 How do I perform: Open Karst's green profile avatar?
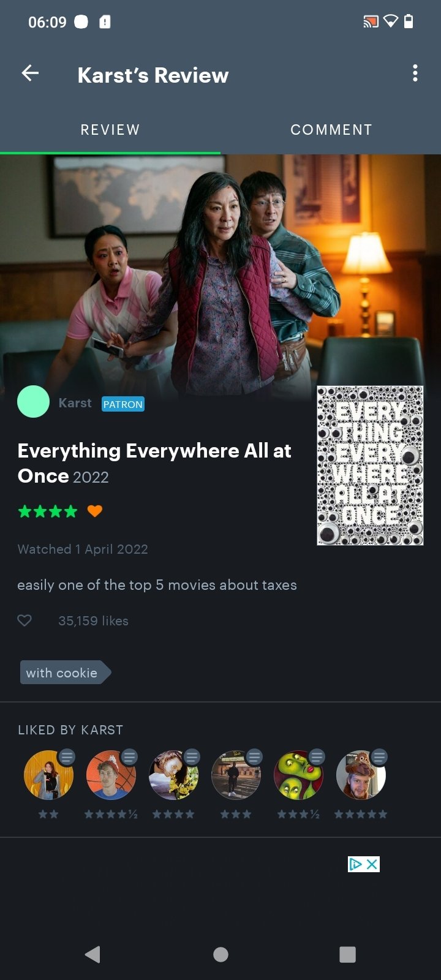tap(33, 402)
